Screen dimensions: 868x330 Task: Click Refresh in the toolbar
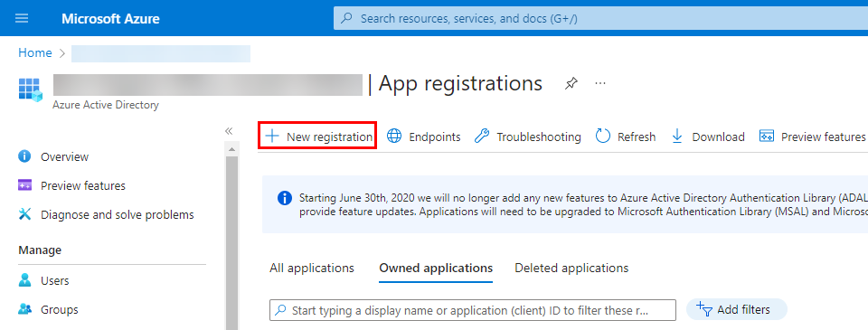(626, 137)
